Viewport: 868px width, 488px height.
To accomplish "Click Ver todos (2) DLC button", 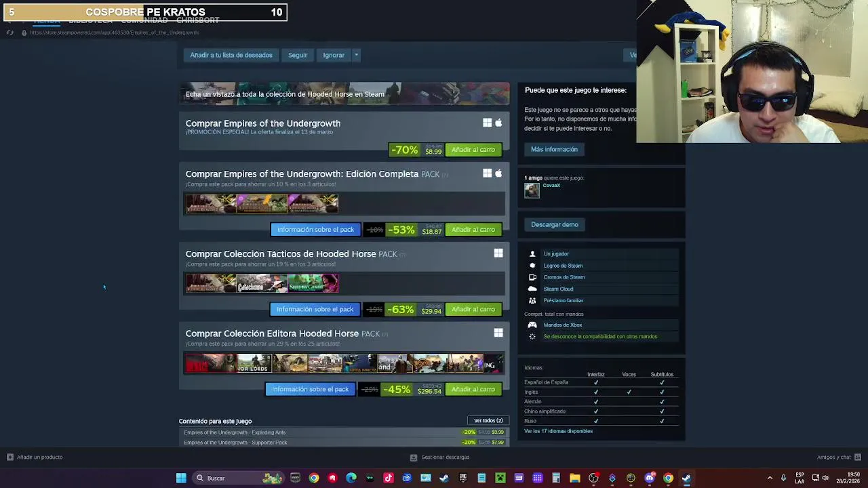I will tap(488, 421).
